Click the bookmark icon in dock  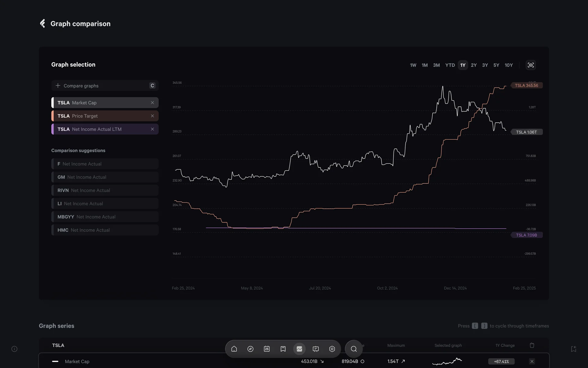tap(283, 349)
